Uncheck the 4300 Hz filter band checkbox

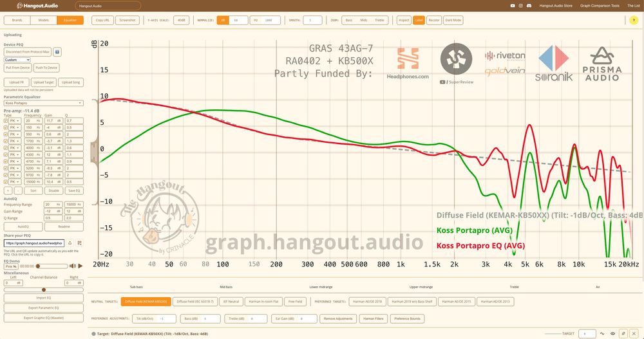pos(6,155)
